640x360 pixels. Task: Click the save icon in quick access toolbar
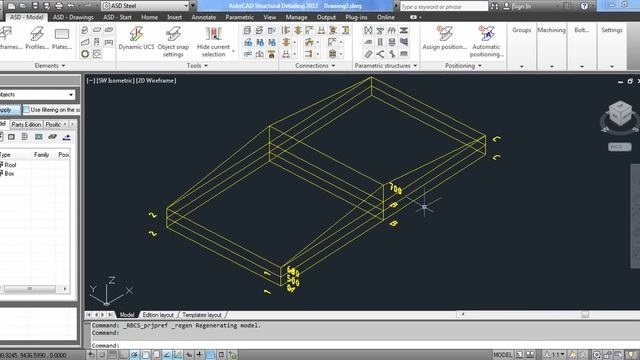pyautogui.click(x=35, y=6)
